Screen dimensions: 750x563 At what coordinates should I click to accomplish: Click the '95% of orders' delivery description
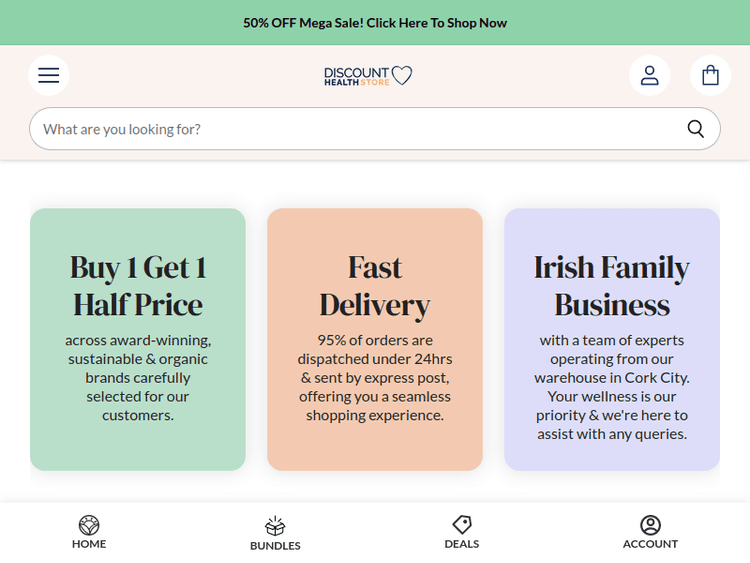click(375, 377)
